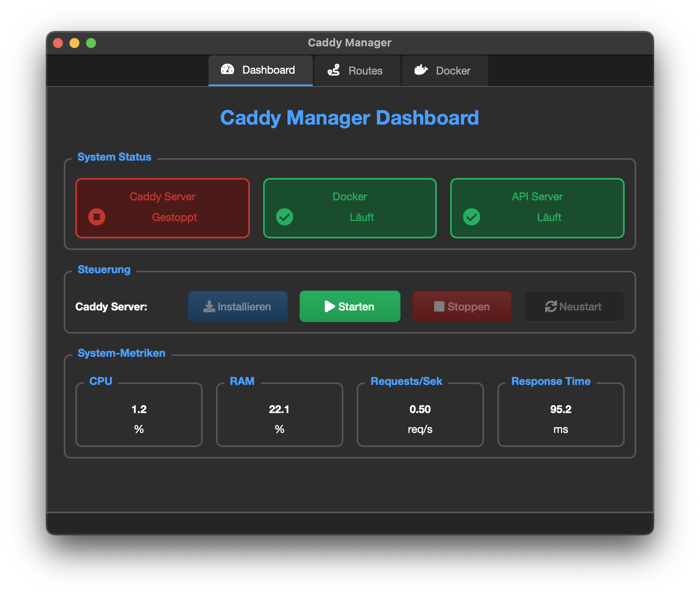Click the System-Metriken section title
This screenshot has width=700, height=596.
pos(122,353)
